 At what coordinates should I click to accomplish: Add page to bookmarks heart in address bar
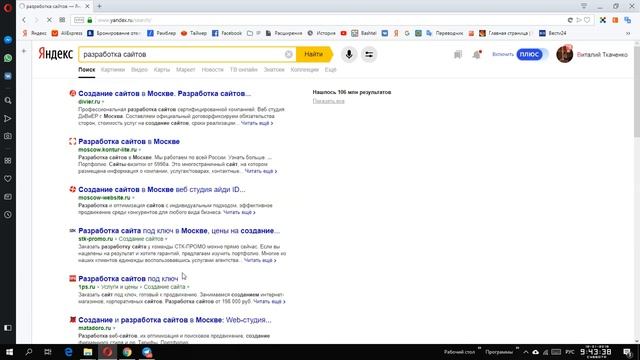[587, 20]
